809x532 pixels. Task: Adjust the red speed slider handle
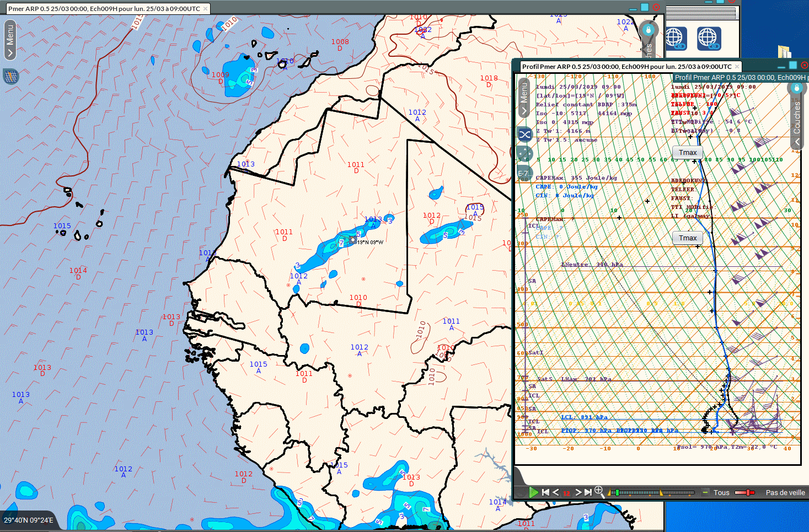(748, 492)
